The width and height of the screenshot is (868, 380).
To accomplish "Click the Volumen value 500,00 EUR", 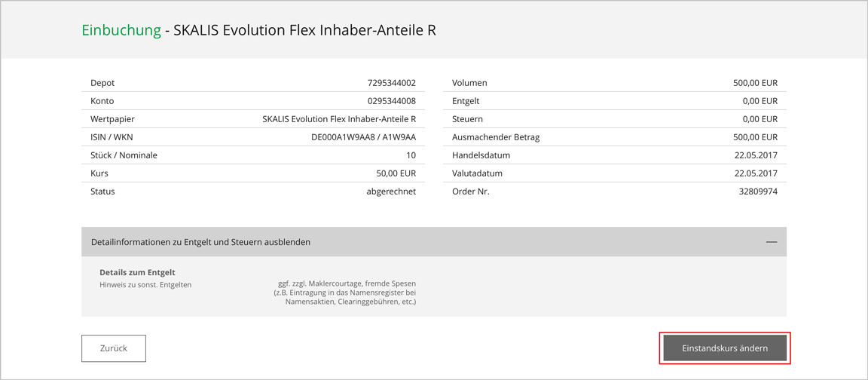I will [756, 83].
